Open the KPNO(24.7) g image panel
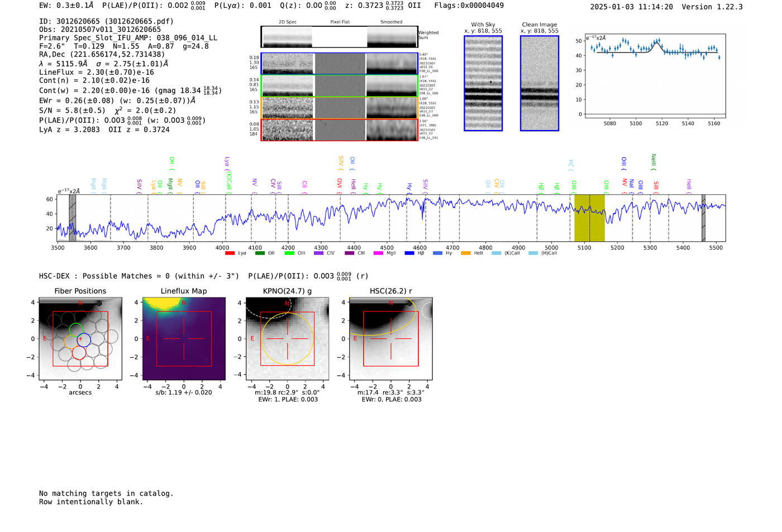782x532 pixels. [x=288, y=338]
